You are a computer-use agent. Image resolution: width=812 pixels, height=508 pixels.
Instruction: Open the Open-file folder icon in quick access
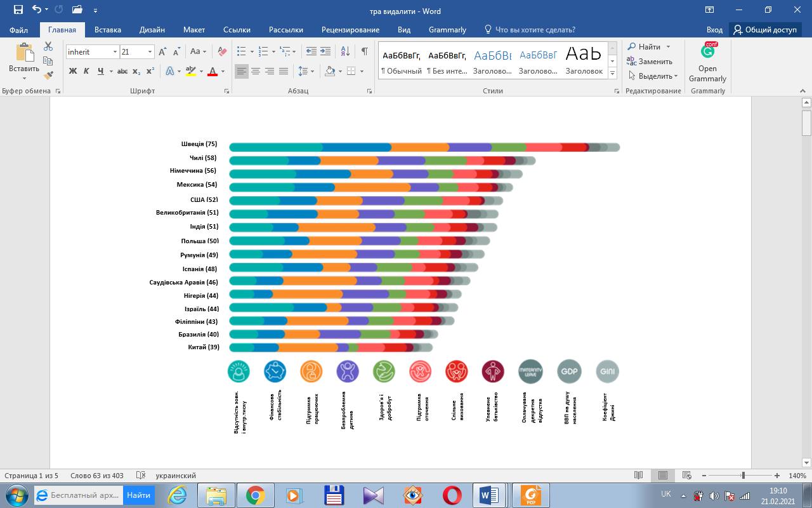tap(77, 10)
